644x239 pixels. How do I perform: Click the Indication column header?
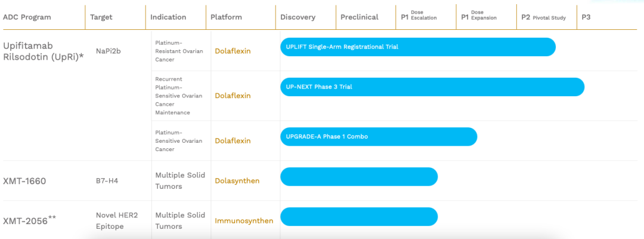[x=168, y=17]
